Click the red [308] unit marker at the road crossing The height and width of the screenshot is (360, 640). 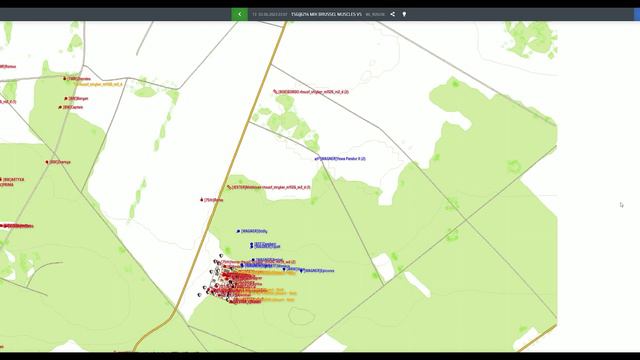click(47, 162)
